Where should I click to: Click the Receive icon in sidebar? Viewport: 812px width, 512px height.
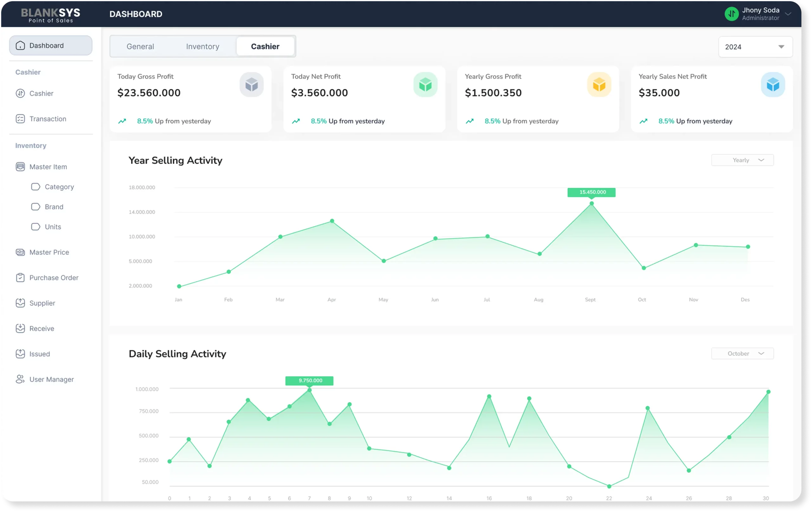[x=20, y=328]
